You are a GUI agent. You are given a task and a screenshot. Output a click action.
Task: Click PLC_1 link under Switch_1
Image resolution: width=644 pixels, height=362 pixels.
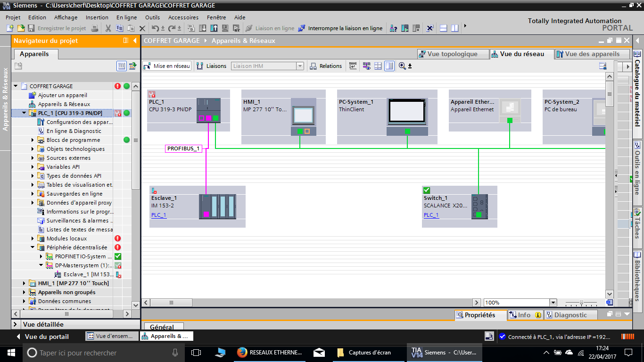pos(431,215)
